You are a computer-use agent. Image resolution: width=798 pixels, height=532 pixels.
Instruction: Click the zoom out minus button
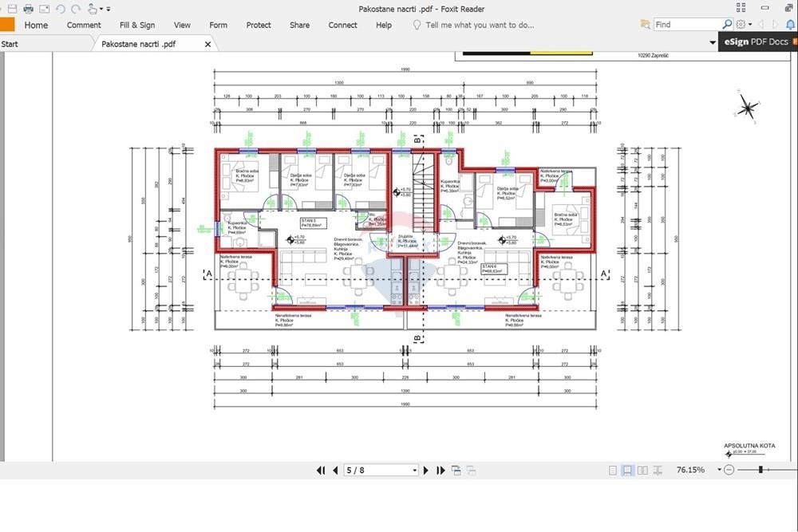729,470
